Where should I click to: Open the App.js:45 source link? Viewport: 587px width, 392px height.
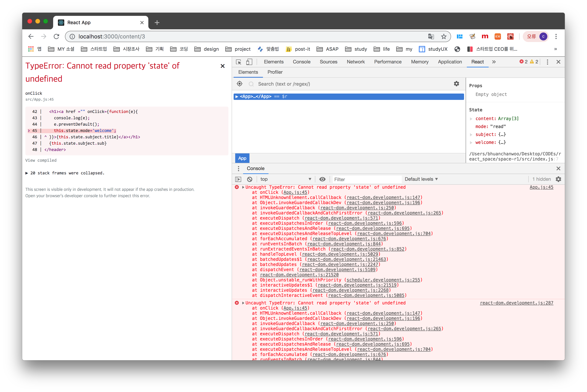click(x=541, y=187)
